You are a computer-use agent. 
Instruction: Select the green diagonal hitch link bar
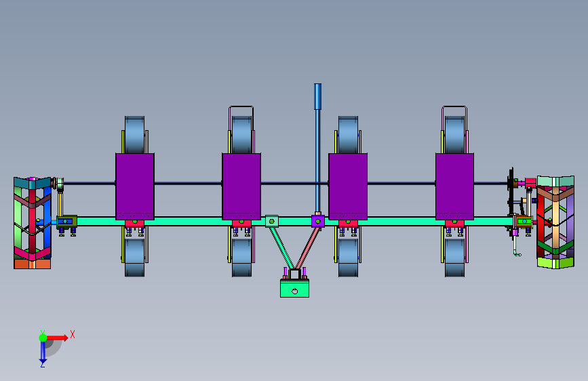(281, 248)
